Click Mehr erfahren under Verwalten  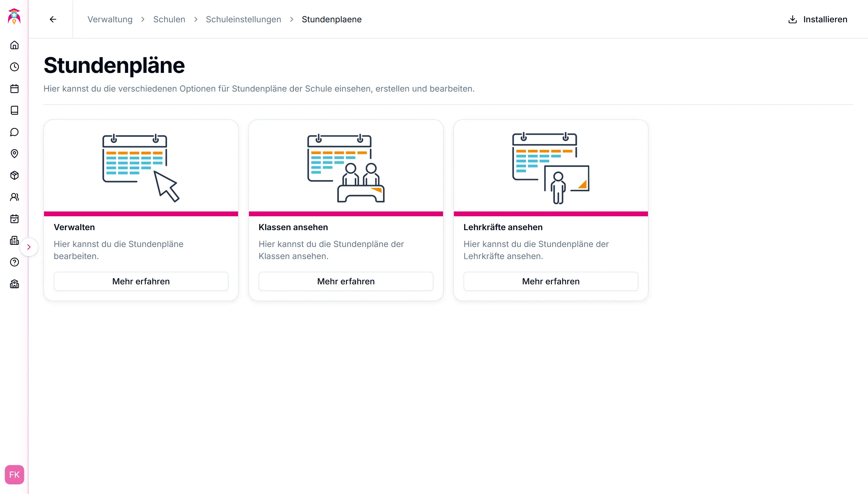pos(141,281)
